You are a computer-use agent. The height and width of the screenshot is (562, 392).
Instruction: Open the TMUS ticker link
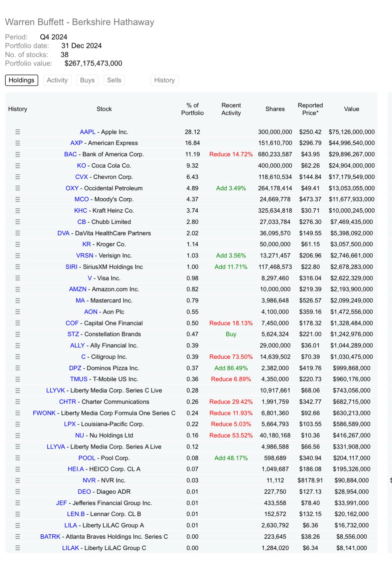click(x=79, y=379)
